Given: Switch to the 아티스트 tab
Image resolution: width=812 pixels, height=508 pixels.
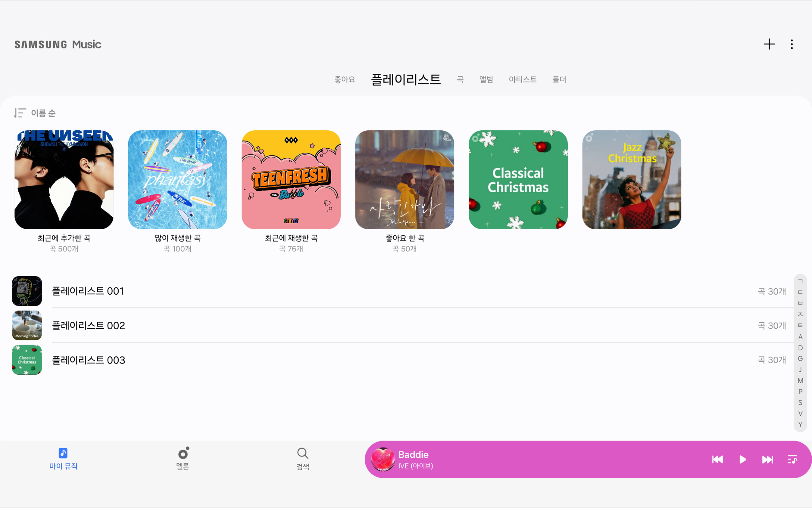Looking at the screenshot, I should click(x=523, y=79).
